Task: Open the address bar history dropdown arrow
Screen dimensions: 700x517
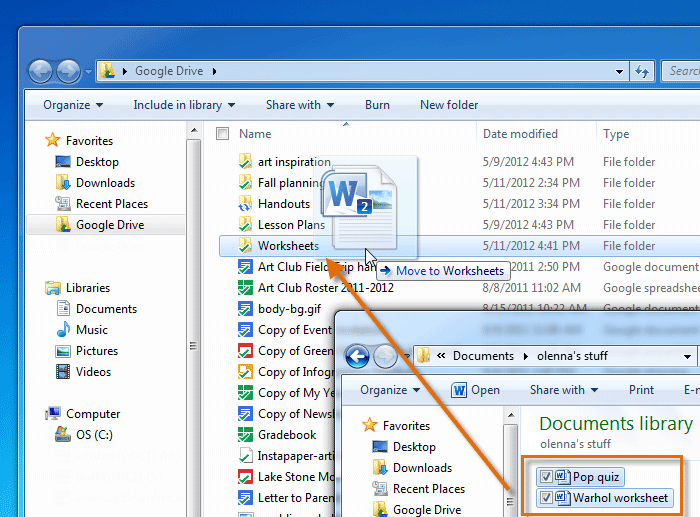Action: click(x=619, y=71)
